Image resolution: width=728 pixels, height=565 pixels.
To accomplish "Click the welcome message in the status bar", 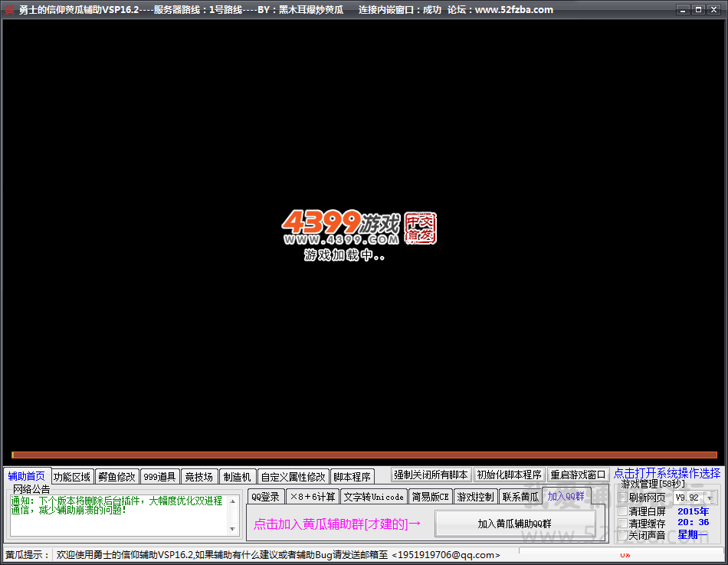I will point(278,555).
